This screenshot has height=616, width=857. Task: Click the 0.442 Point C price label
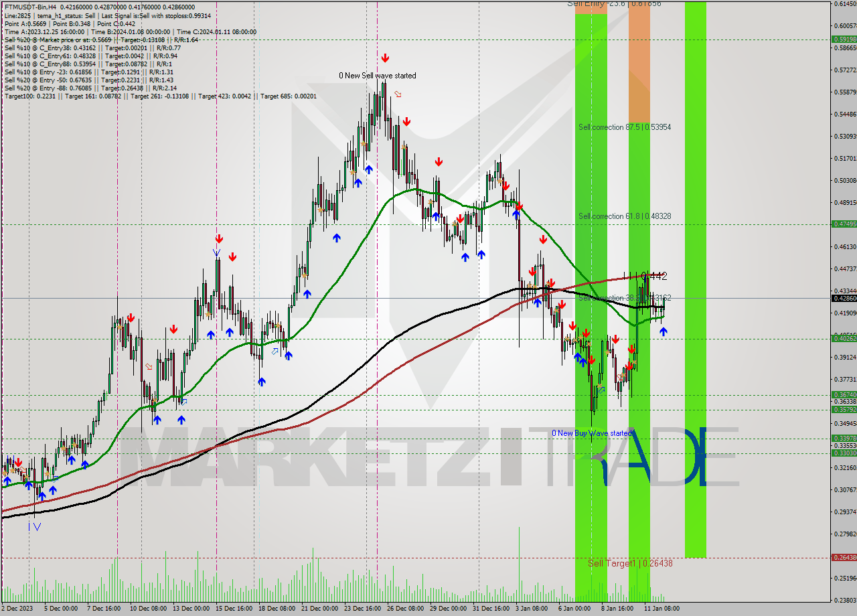click(x=653, y=276)
